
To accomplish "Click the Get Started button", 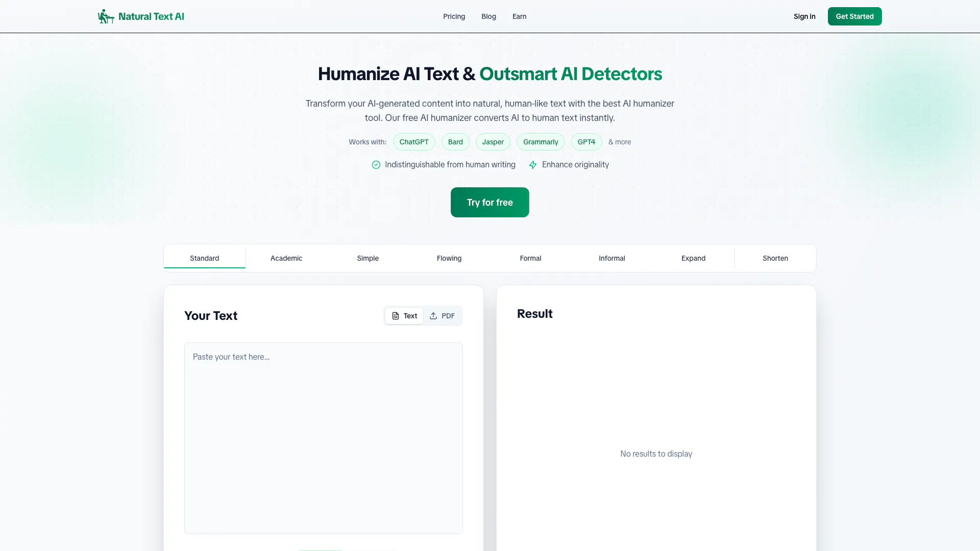I will click(854, 16).
